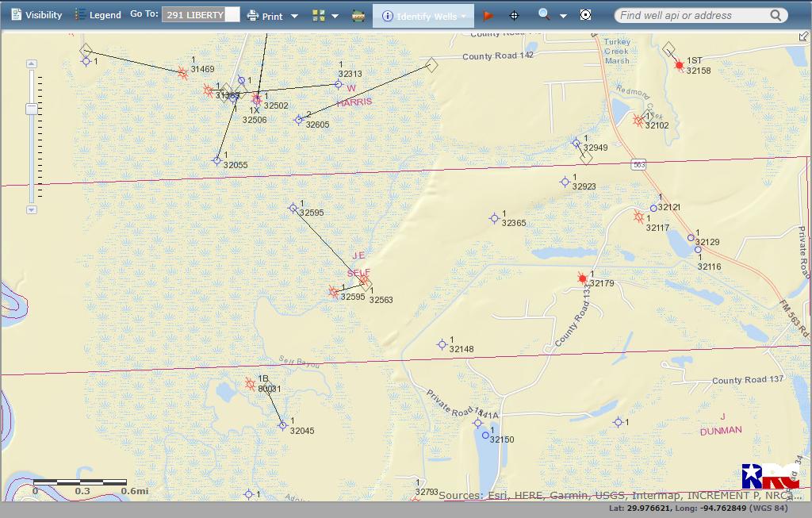Click the 'Self Bayou' map label
Screen dimensions: 812x518
(299, 362)
